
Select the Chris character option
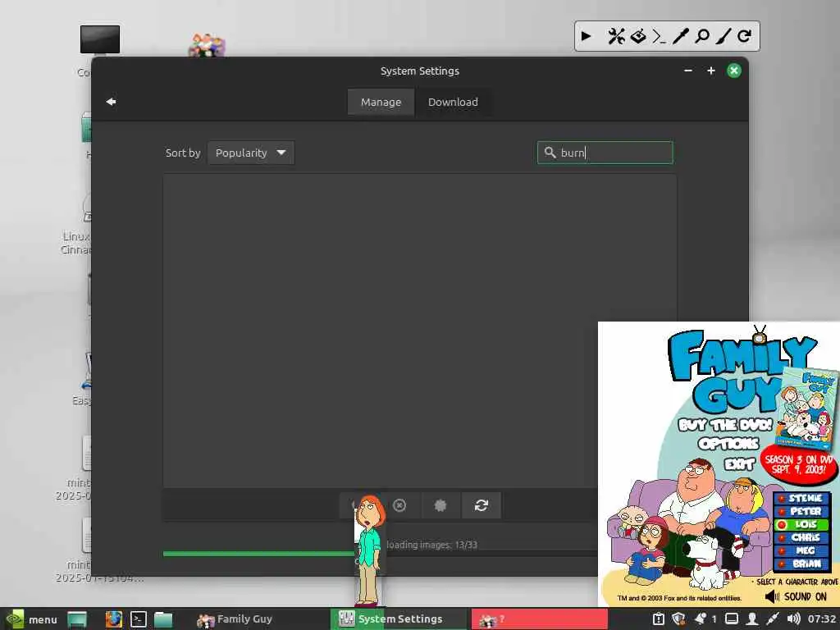pos(801,537)
